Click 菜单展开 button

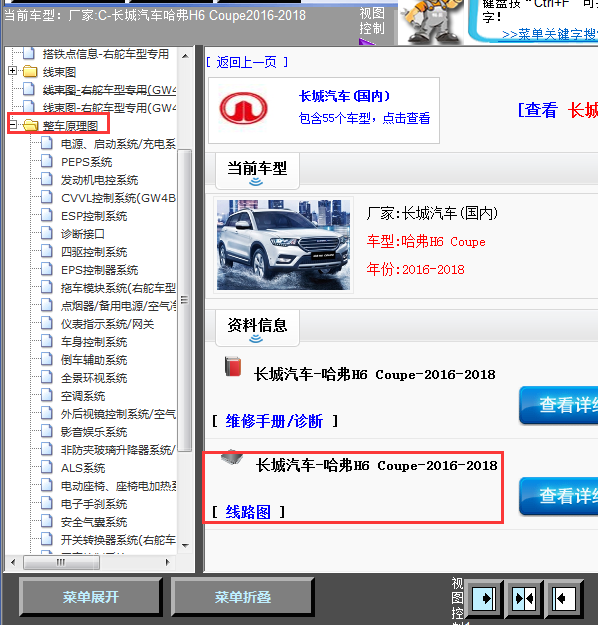90,597
